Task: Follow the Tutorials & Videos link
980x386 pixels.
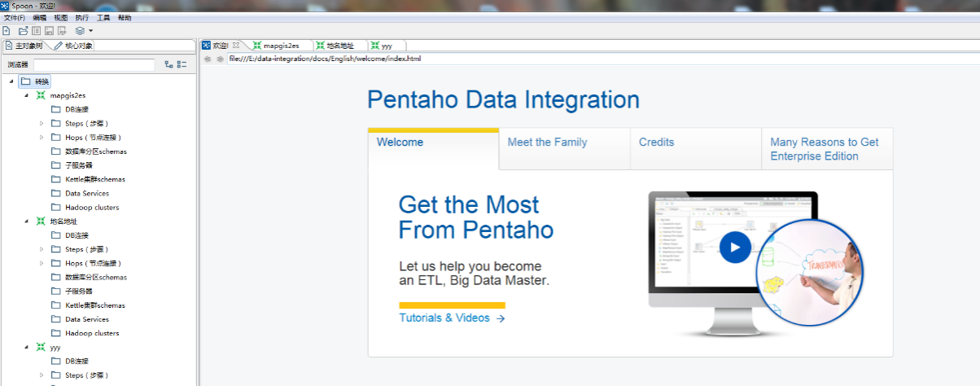Action: click(452, 318)
